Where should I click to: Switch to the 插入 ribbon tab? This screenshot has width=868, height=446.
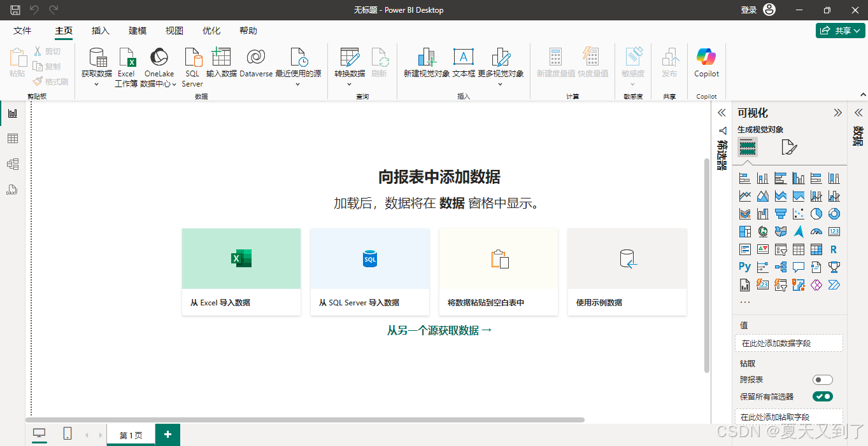click(101, 31)
